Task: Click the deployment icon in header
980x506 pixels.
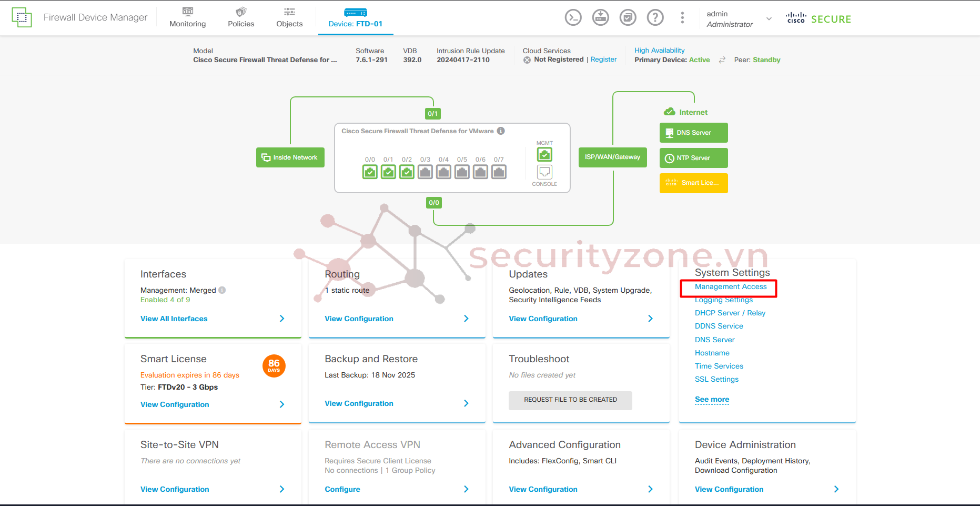Action: tap(600, 18)
